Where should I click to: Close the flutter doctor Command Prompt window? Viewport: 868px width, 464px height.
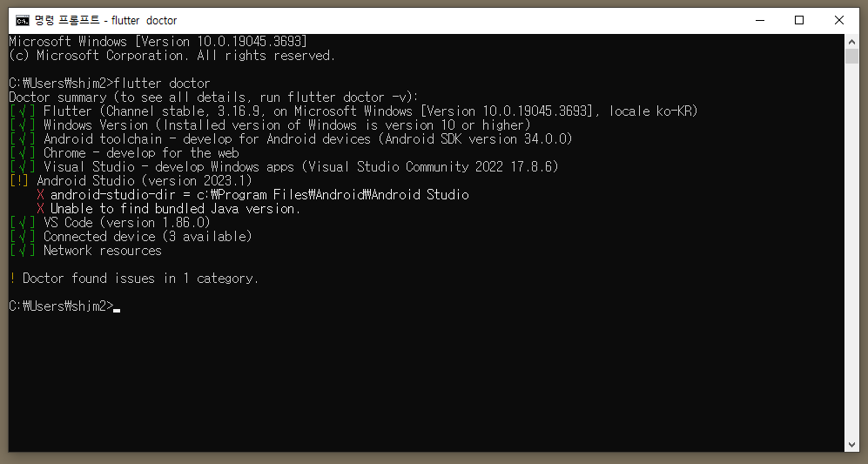click(839, 21)
